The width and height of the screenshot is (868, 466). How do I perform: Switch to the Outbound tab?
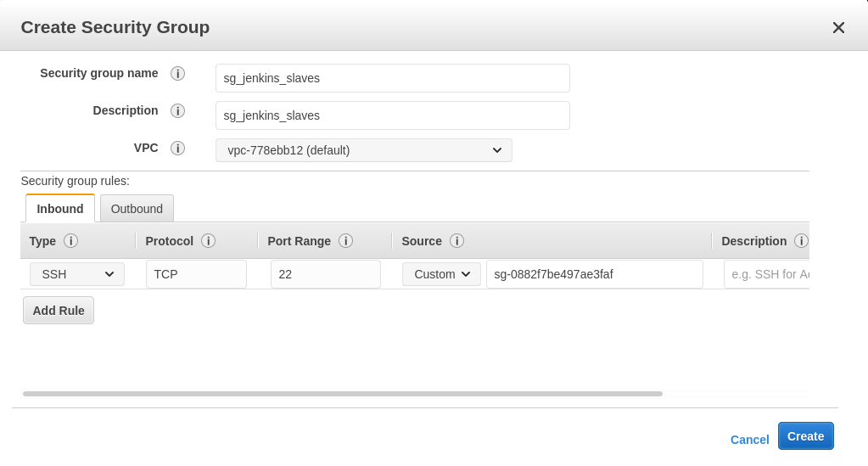137,209
